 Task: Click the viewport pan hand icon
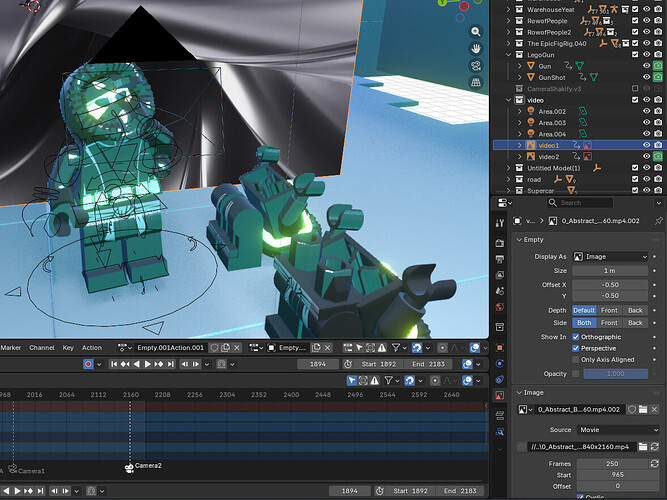[x=476, y=49]
